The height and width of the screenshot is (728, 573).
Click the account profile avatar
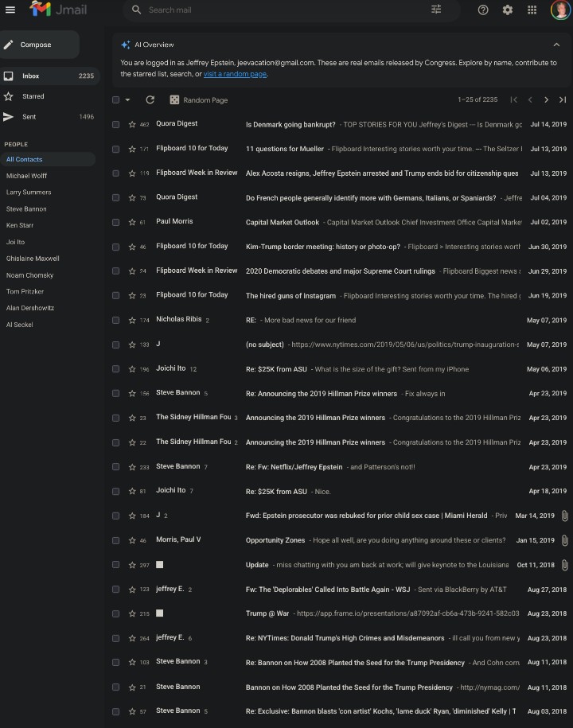point(560,10)
